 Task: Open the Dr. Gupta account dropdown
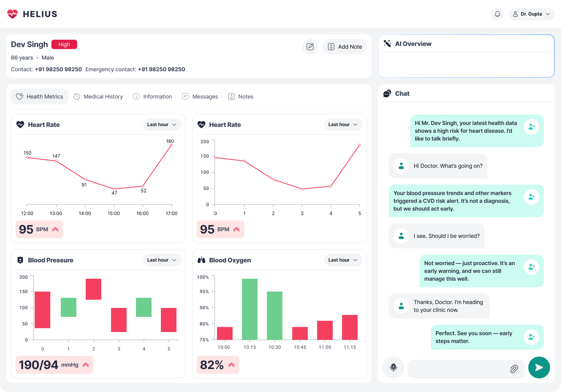point(531,14)
